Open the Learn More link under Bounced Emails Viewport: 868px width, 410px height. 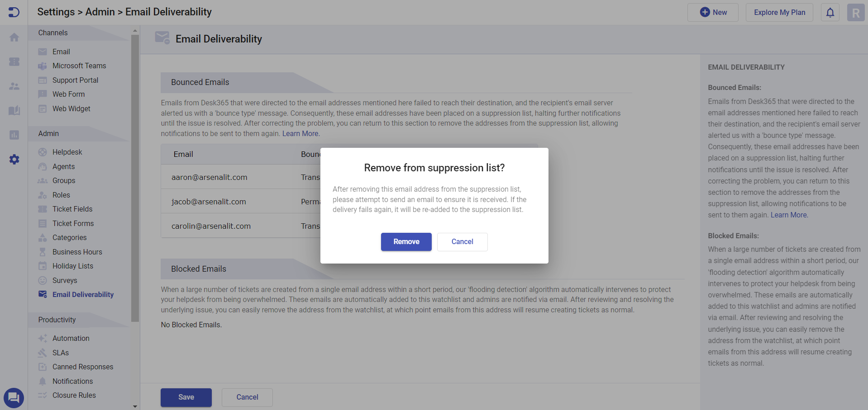pyautogui.click(x=300, y=134)
